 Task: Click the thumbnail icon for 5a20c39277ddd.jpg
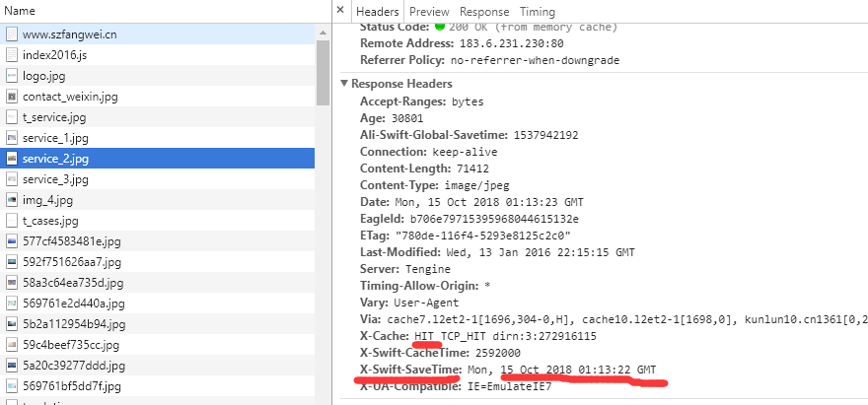pyautogui.click(x=12, y=366)
